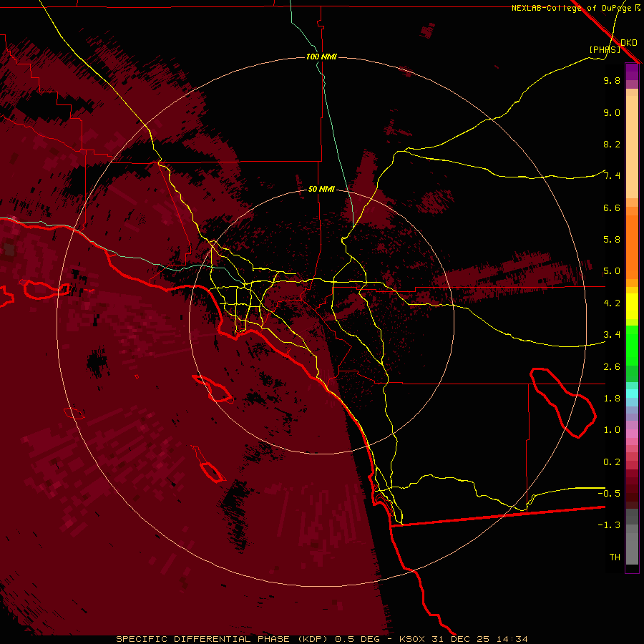The image size is (644, 644).
Task: Click the 31 DEC 25 date text
Action: click(x=460, y=639)
